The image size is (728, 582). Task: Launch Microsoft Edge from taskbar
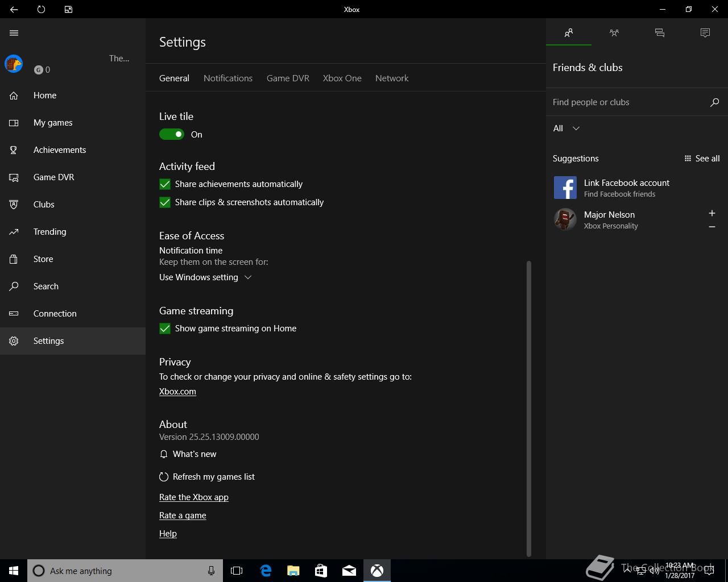pyautogui.click(x=266, y=571)
